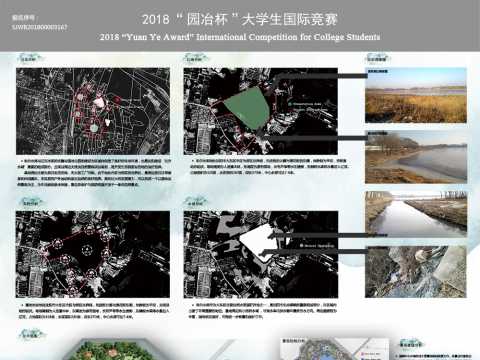
Task: Open the colored site plan thumbnail
Action: (x=335, y=349)
